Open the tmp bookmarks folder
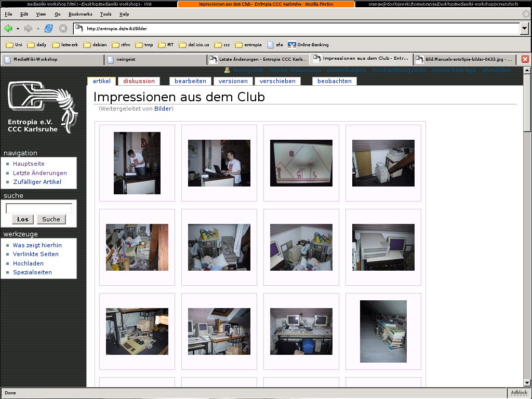Image resolution: width=532 pixels, height=399 pixels. 144,45
